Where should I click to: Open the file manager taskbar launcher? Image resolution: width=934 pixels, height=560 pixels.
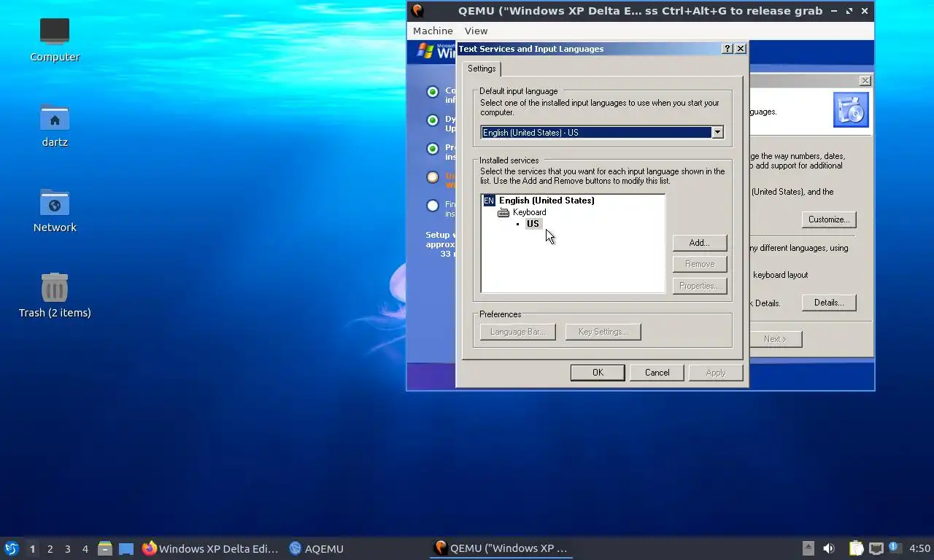[105, 548]
